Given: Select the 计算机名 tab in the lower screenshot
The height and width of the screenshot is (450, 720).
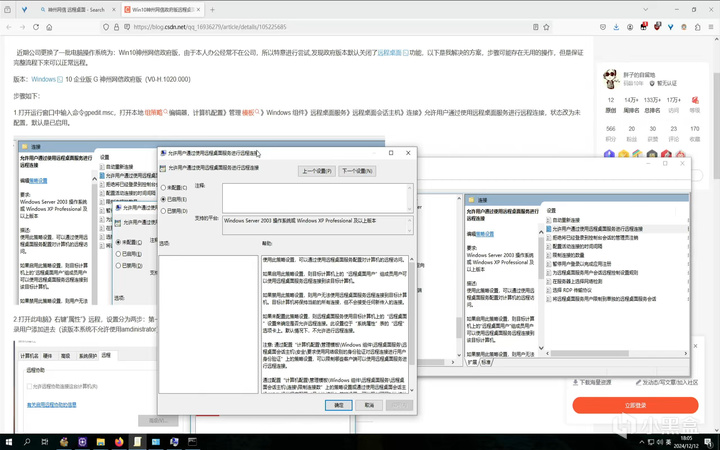Looking at the screenshot, I should pos(29,356).
